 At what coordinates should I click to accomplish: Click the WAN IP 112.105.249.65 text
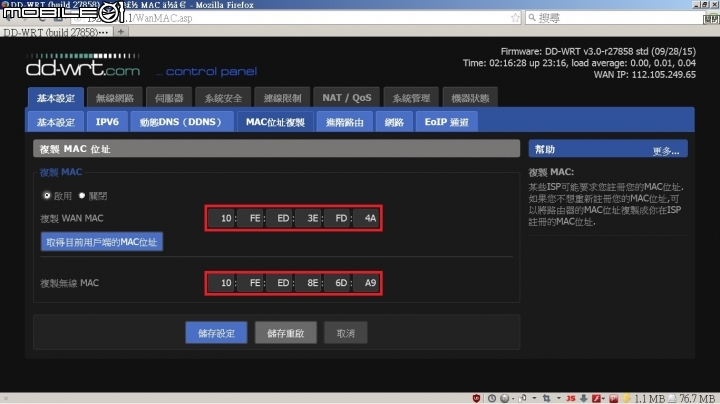tap(645, 74)
